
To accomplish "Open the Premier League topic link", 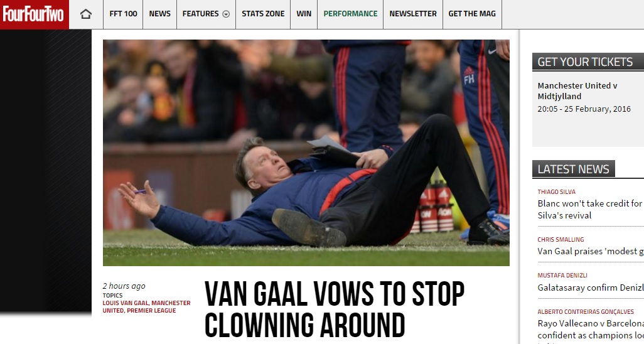I will (151, 311).
